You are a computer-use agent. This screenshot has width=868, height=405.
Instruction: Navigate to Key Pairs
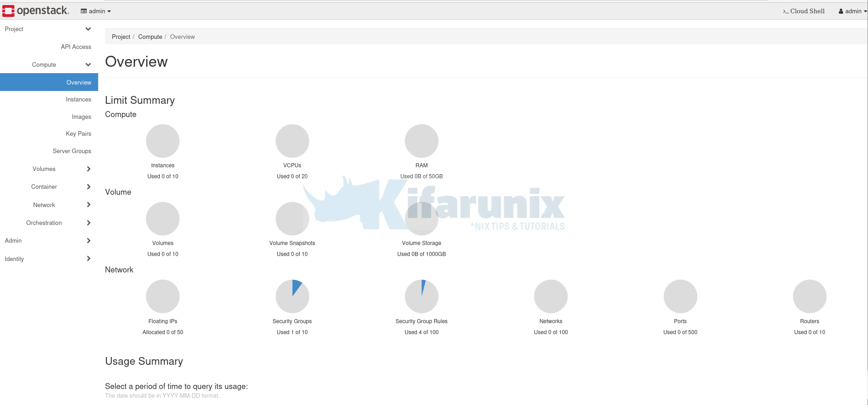pos(78,133)
